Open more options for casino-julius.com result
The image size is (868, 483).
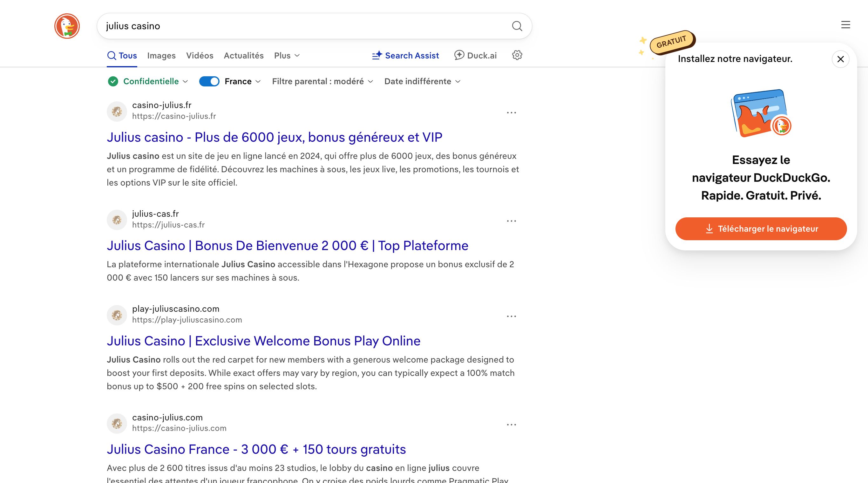(511, 425)
